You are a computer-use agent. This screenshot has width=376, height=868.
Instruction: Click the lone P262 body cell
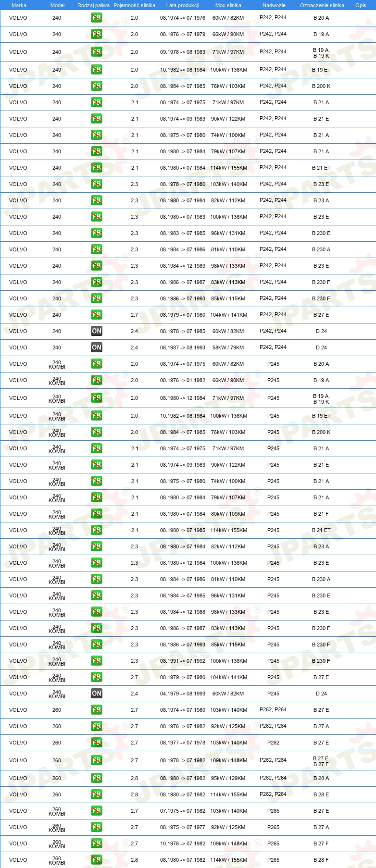click(273, 743)
